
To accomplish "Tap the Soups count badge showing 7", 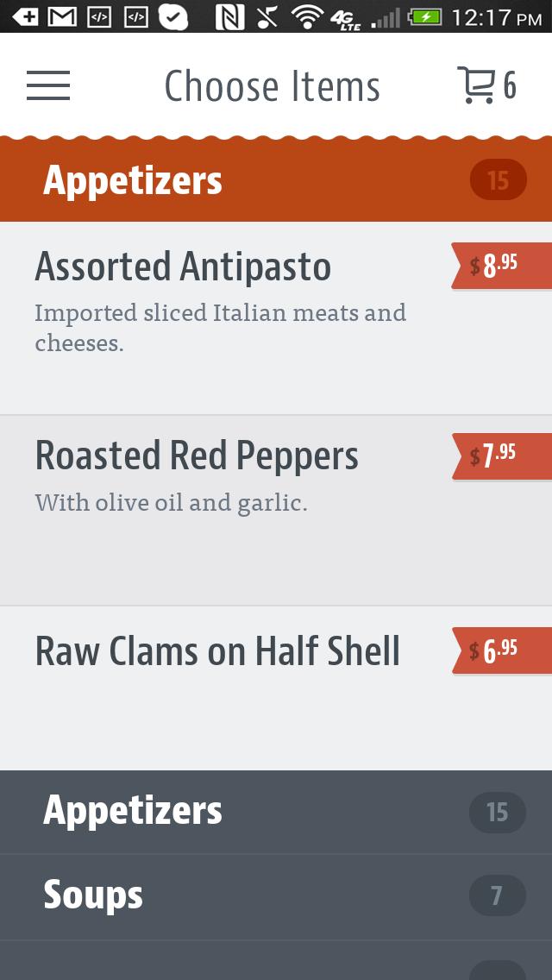I will [x=497, y=896].
